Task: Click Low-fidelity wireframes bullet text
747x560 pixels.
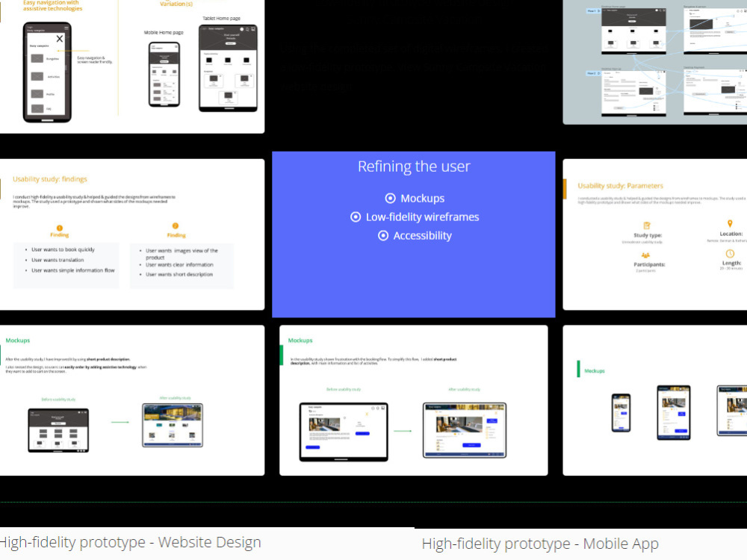Action: coord(422,217)
